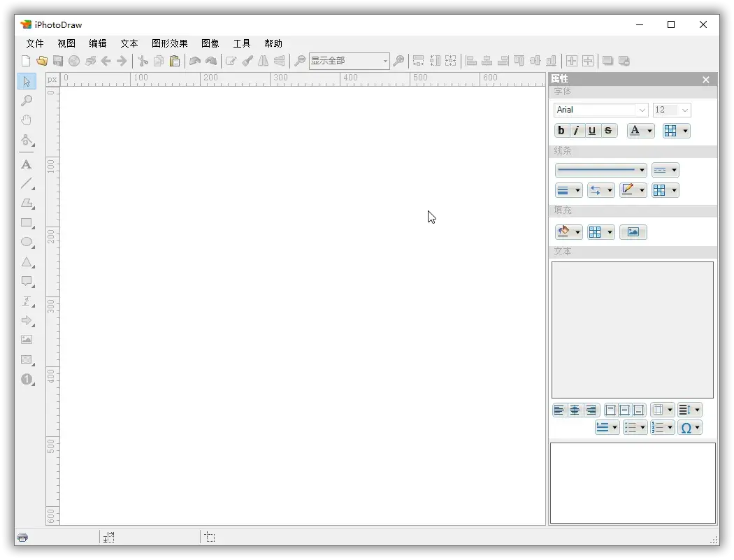This screenshot has height=560, width=734.
Task: Pick the triangle shape tool
Action: pyautogui.click(x=27, y=261)
